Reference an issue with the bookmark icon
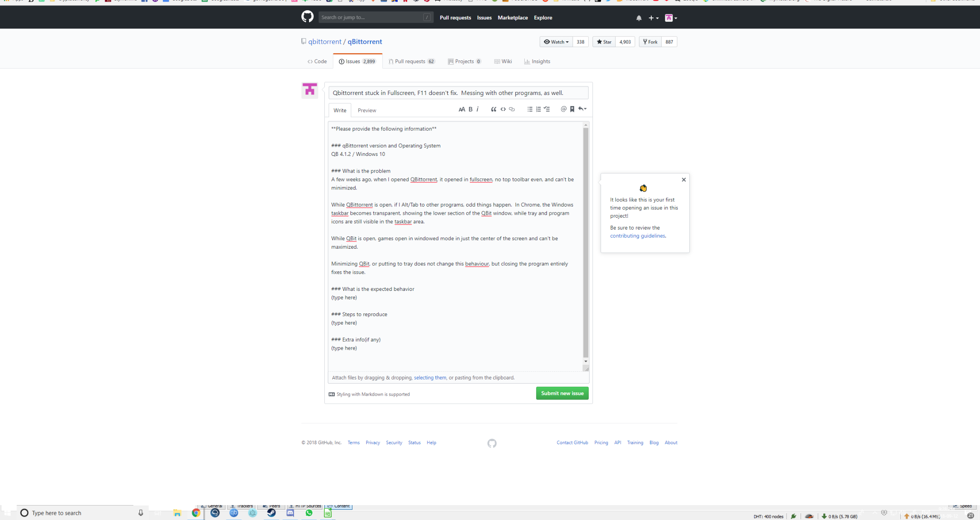Screen dimensions: 980x520 coord(572,109)
